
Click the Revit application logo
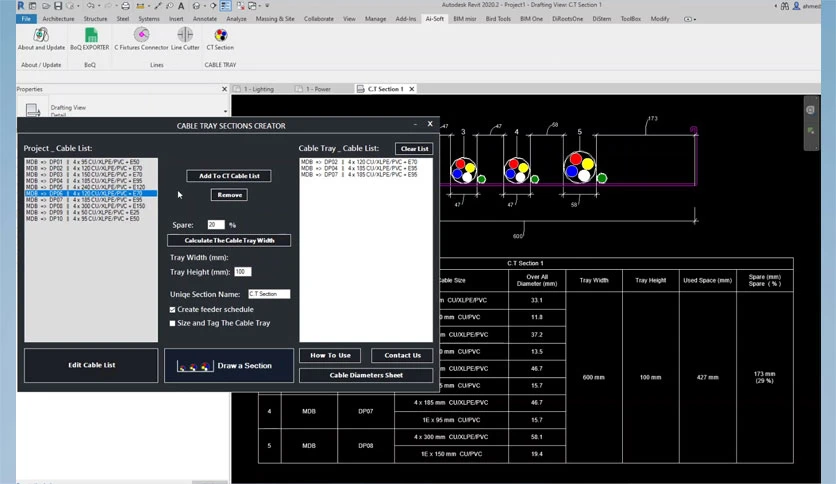pyautogui.click(x=20, y=5)
